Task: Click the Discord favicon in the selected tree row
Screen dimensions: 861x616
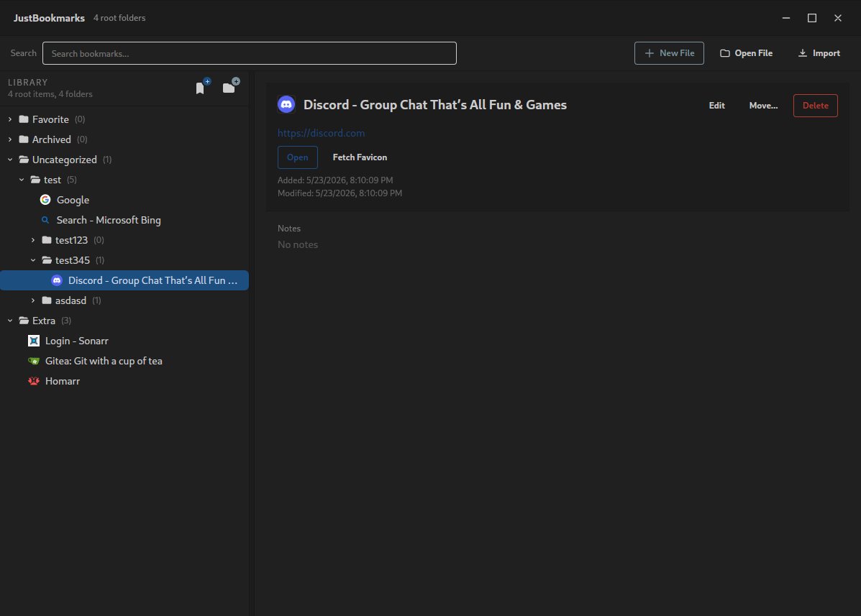Action: pyautogui.click(x=57, y=280)
